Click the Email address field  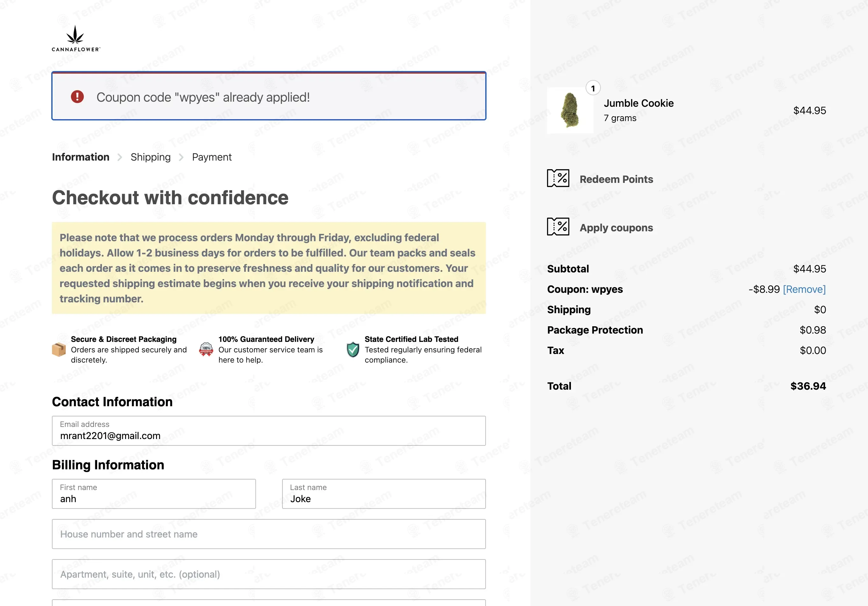point(269,431)
